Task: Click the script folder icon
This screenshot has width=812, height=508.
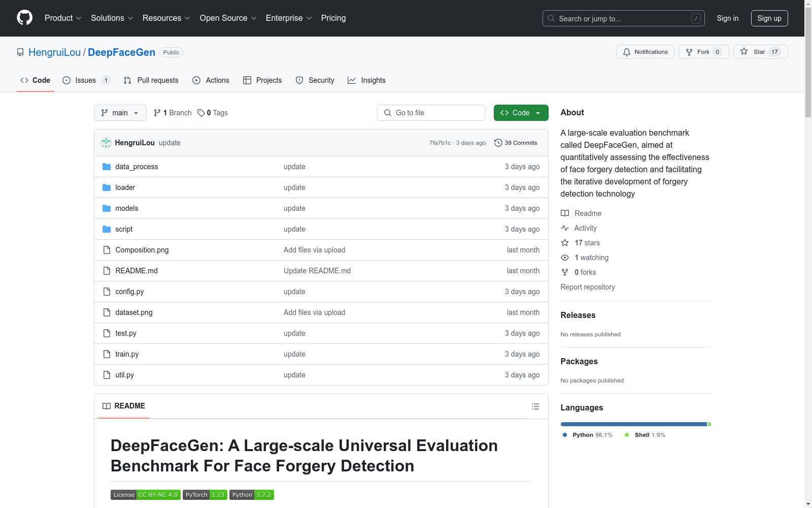Action: 107,229
